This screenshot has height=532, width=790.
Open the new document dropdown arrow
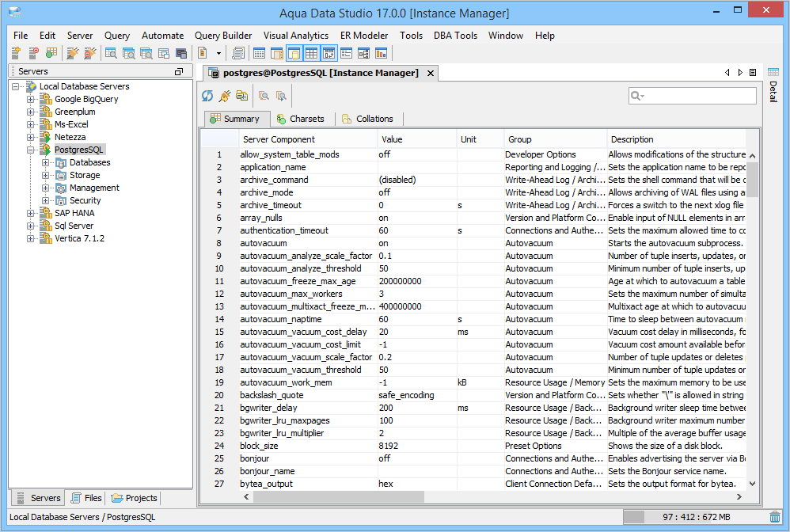(x=218, y=53)
